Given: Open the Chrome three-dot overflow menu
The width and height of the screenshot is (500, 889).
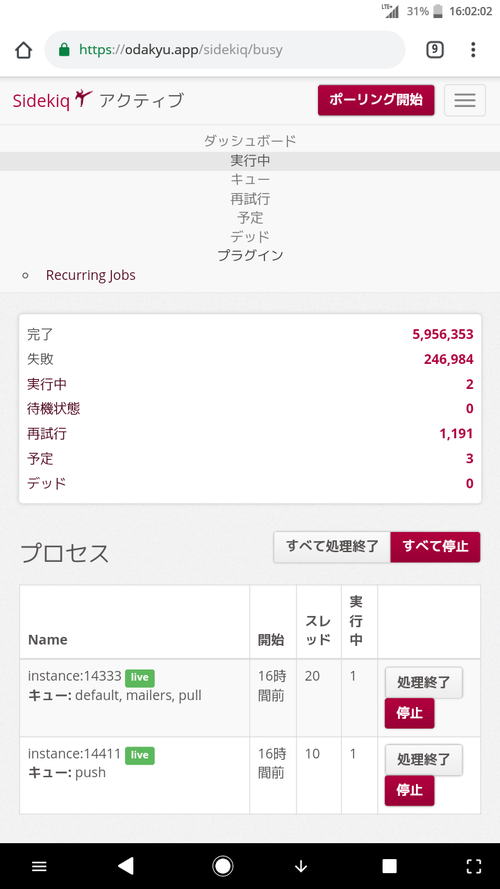Looking at the screenshot, I should coord(473,50).
